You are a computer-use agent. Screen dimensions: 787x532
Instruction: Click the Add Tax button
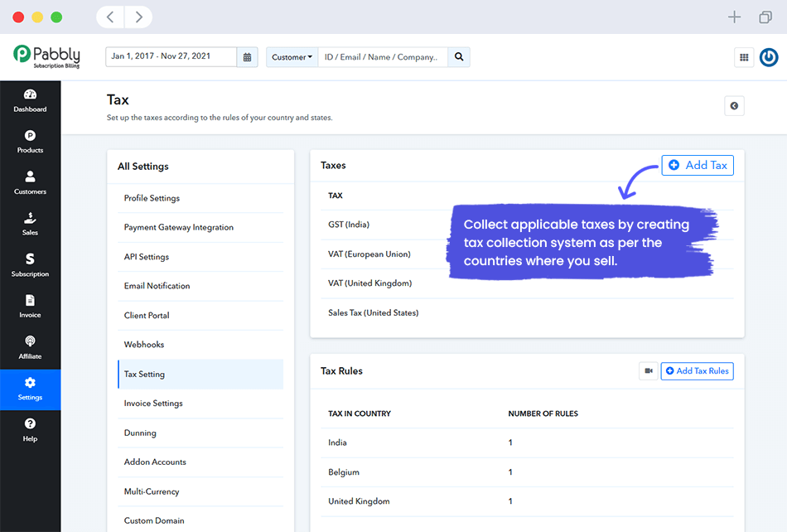tap(698, 165)
